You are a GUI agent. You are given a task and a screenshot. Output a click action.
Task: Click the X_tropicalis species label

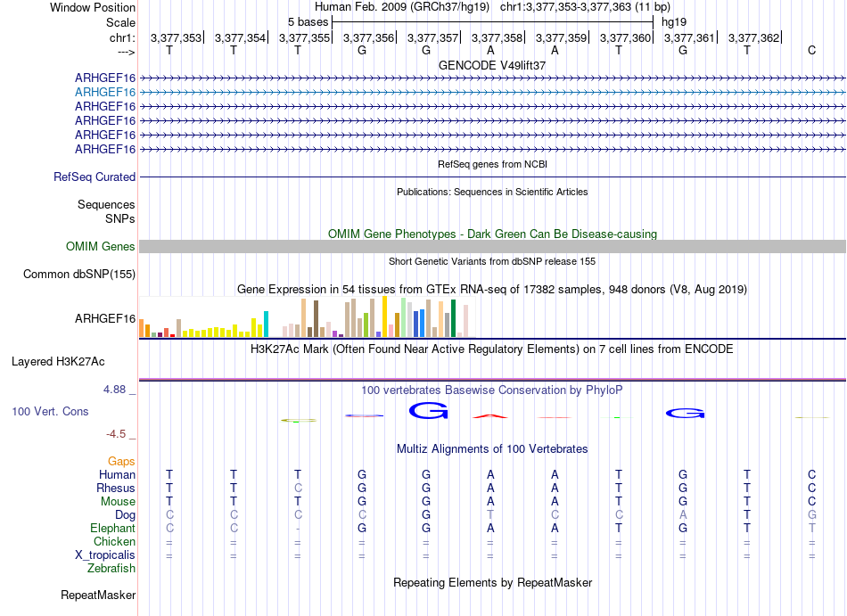105,555
